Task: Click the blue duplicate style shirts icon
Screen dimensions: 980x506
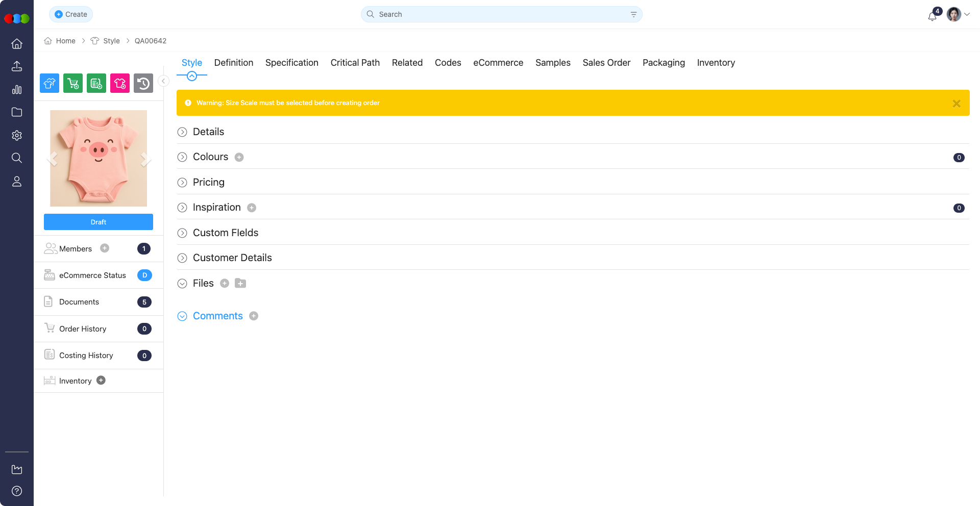Action: coord(50,83)
